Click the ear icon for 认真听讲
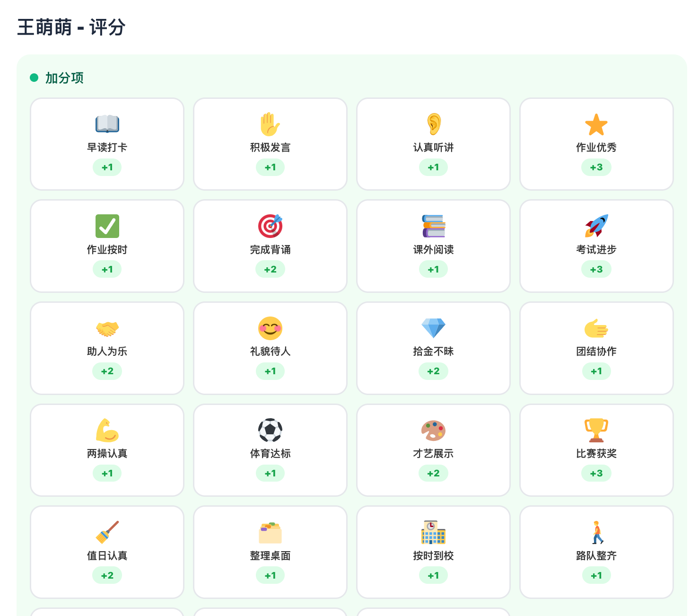The image size is (699, 616). (433, 123)
